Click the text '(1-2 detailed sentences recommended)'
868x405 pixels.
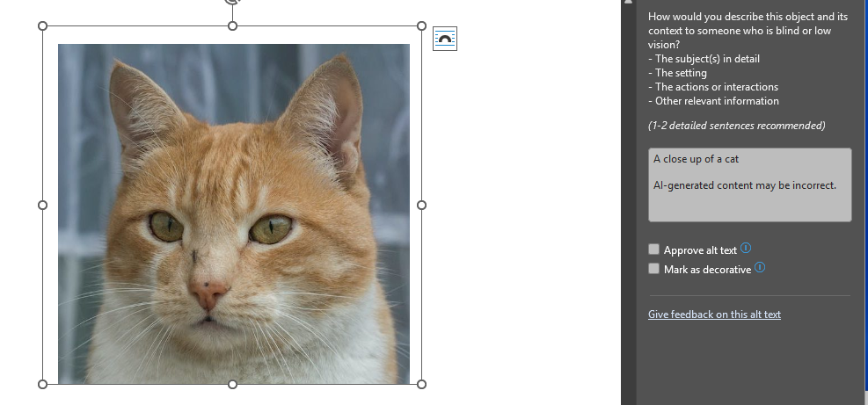tap(736, 126)
